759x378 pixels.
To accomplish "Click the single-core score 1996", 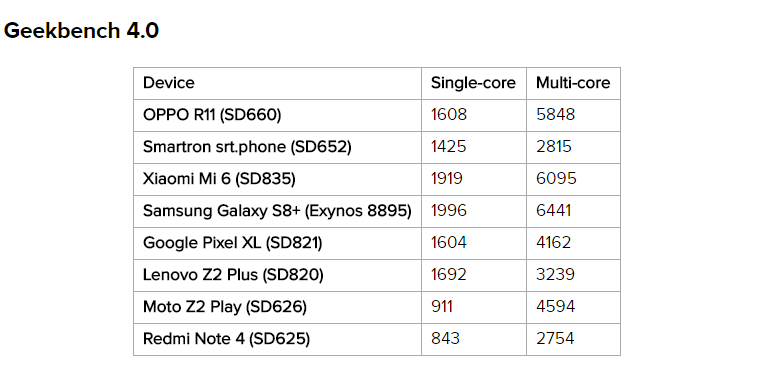I will click(449, 211).
